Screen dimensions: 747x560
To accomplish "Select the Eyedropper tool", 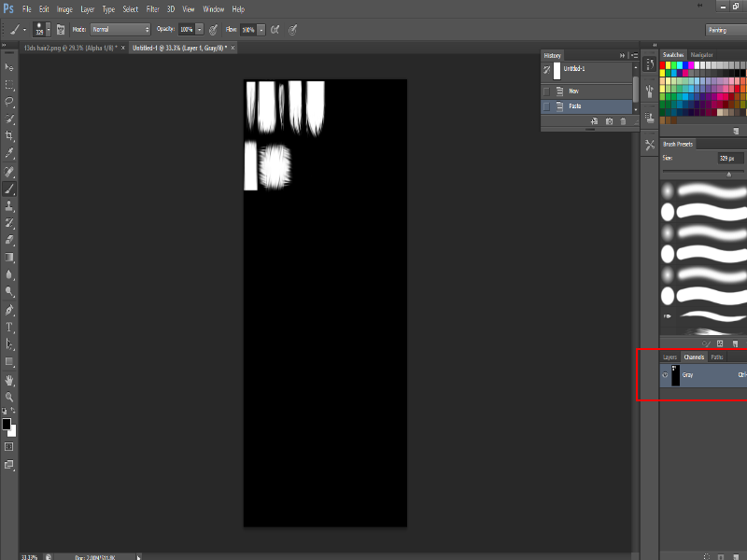I will (x=9, y=153).
